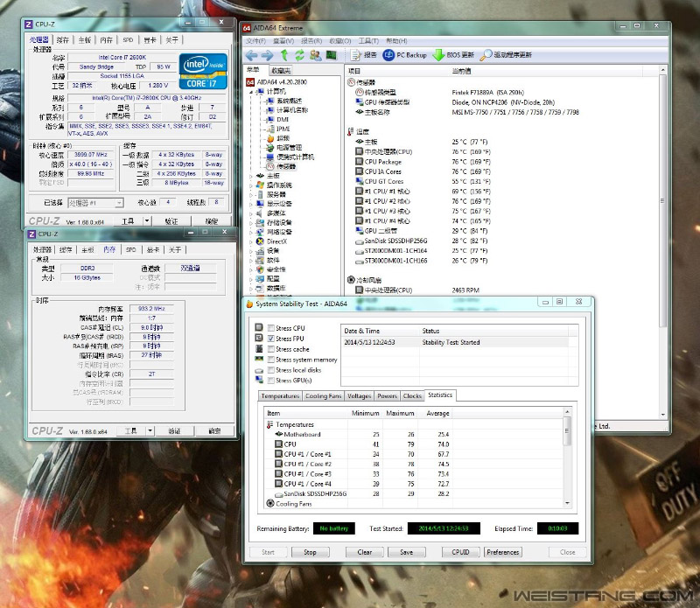Click the green Up arrow in AIDA64 toolbar
Viewport: 700px width, 608px height.
click(x=283, y=55)
